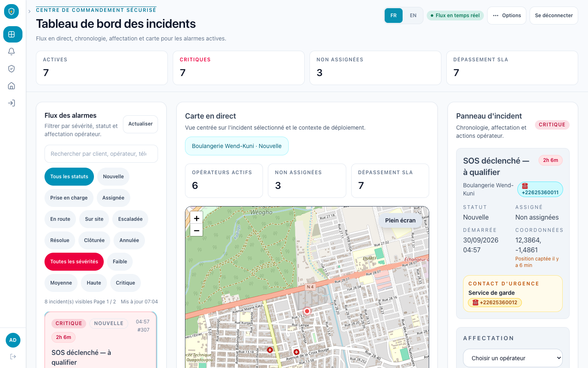This screenshot has width=588, height=368.
Task: Click the red incident marker on map
Action: coord(307,311)
